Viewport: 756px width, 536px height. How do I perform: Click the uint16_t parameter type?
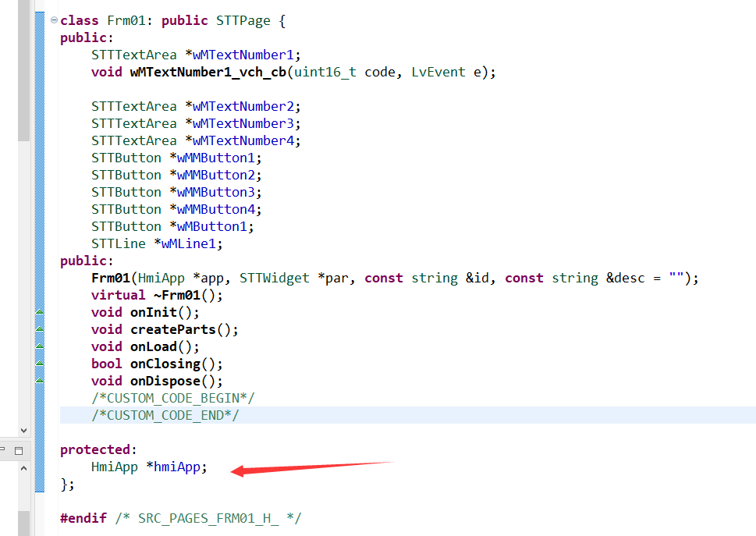pyautogui.click(x=325, y=73)
